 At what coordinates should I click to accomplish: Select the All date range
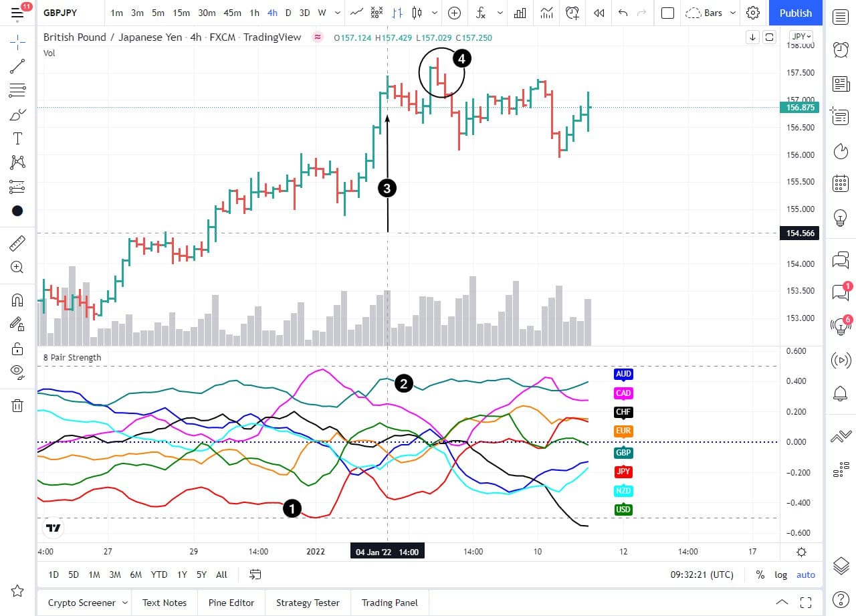point(221,575)
